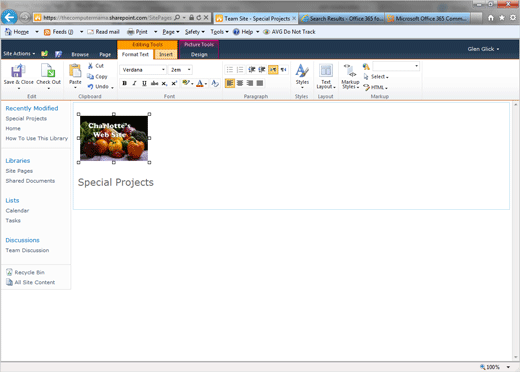
Task: Cut the selection with scissors icon
Action: (90, 66)
